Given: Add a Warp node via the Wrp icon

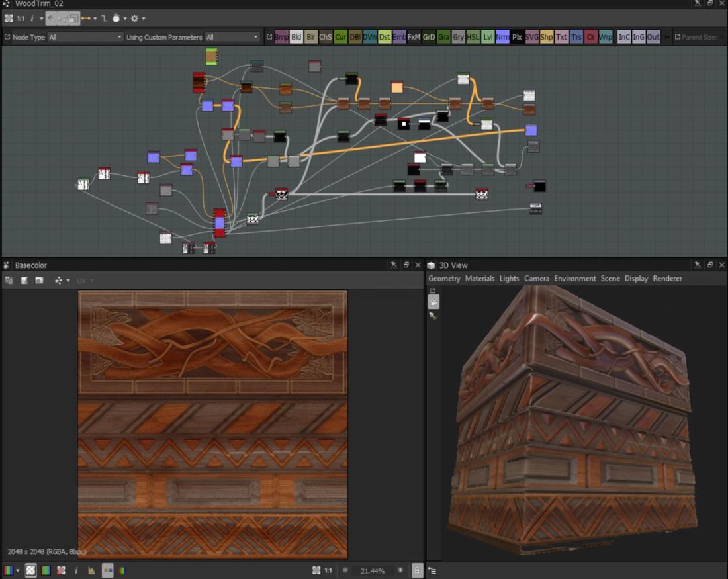Looking at the screenshot, I should pos(606,38).
